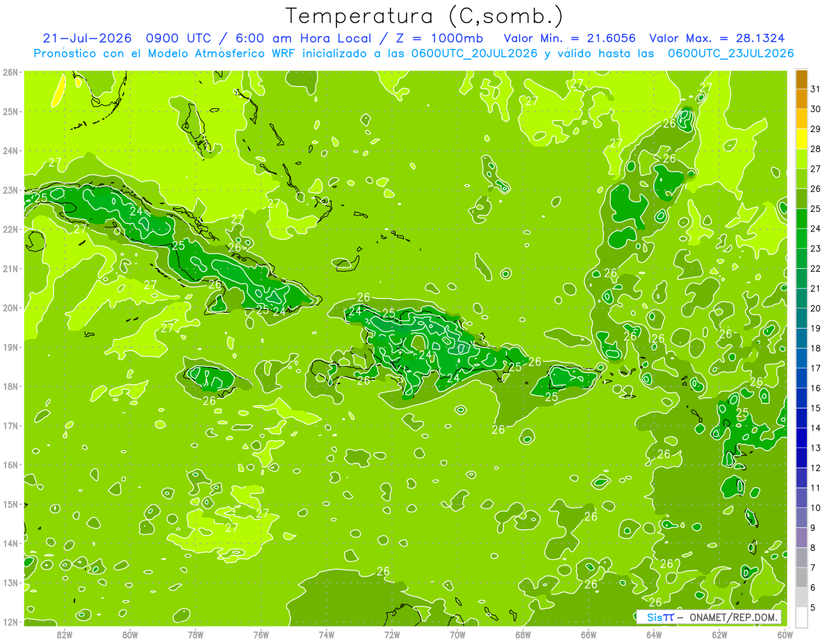Click the latitude axis label "12N"
The image size is (834, 644).
pos(10,621)
